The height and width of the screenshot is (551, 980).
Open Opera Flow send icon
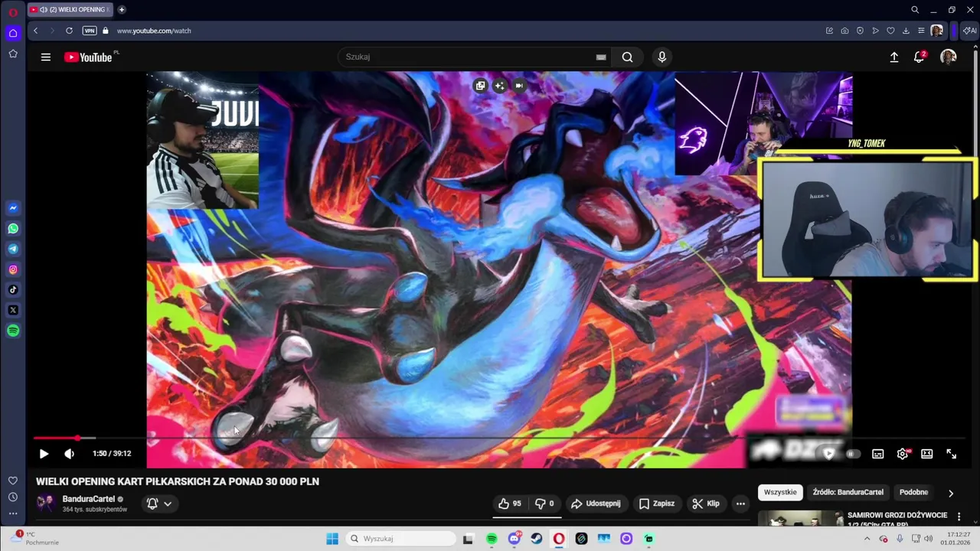pos(875,31)
